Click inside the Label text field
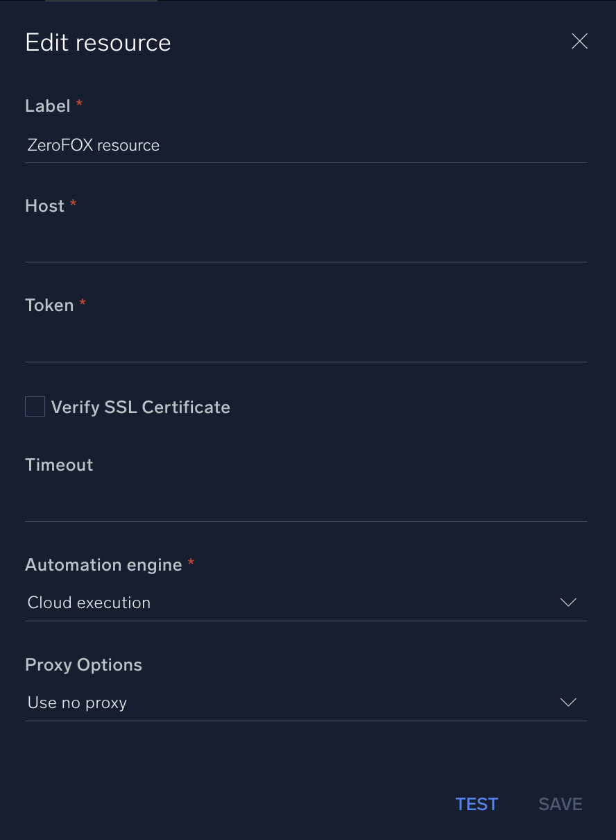Screen dimensions: 616x840 coord(305,146)
